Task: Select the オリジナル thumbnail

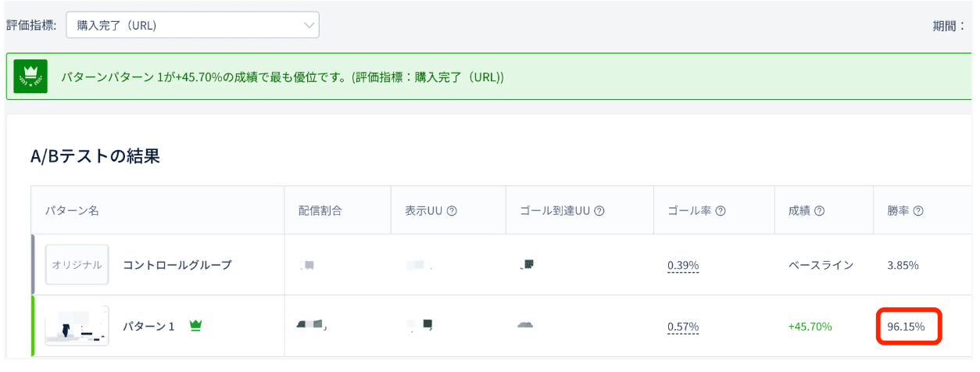Action: 77,265
